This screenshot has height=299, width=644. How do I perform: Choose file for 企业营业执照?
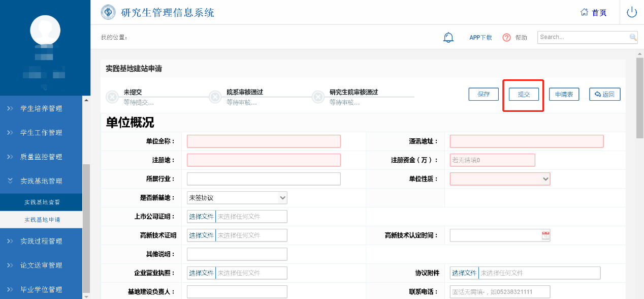pos(202,273)
